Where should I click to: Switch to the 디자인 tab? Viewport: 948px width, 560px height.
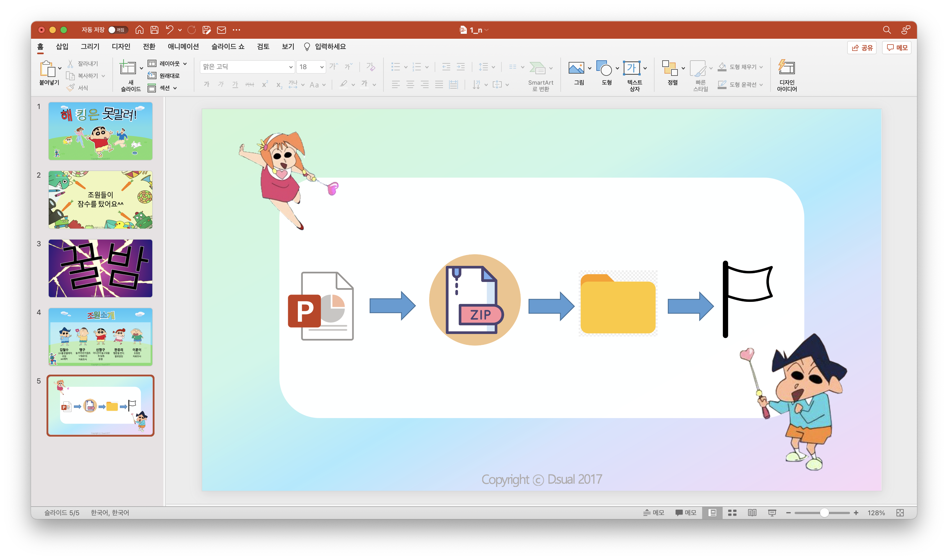click(x=121, y=46)
